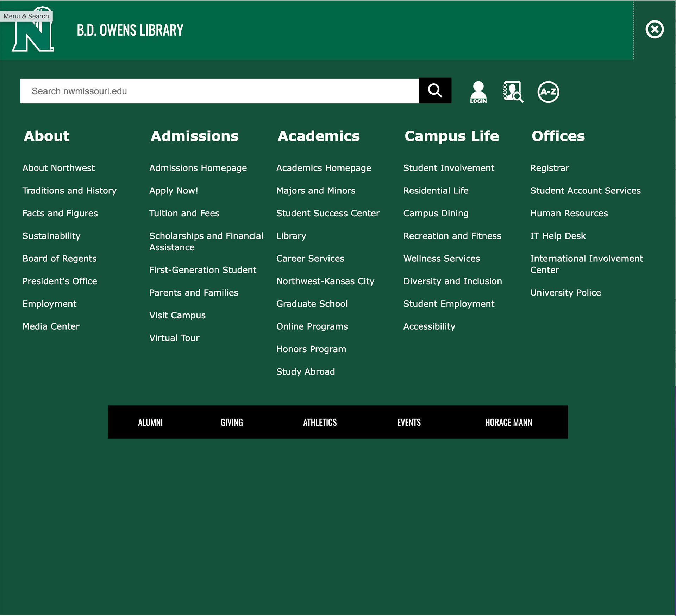
Task: Go to Accessibility page
Action: pos(429,326)
